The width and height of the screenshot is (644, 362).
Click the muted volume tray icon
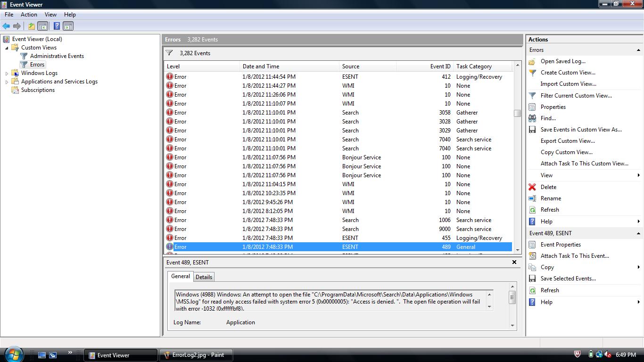(608, 354)
